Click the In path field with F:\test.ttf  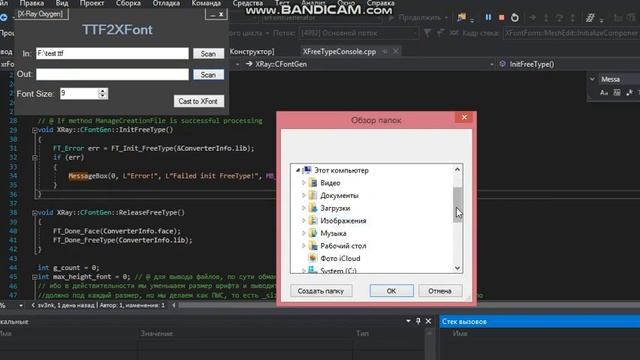click(x=112, y=53)
